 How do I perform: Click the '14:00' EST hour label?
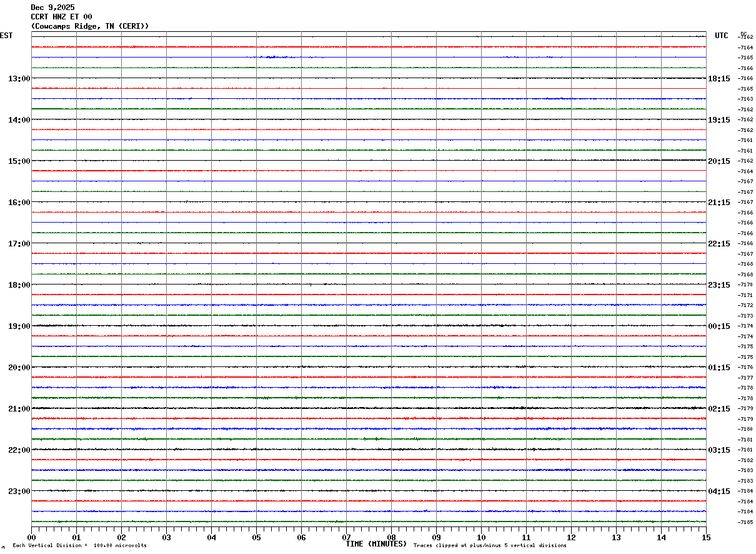coord(19,120)
